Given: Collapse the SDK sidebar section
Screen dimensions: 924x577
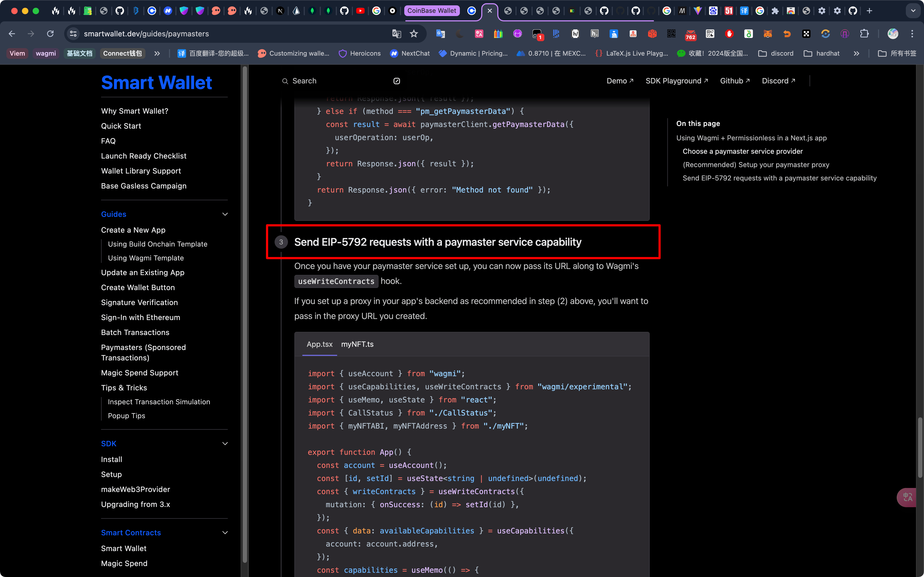Looking at the screenshot, I should 225,443.
